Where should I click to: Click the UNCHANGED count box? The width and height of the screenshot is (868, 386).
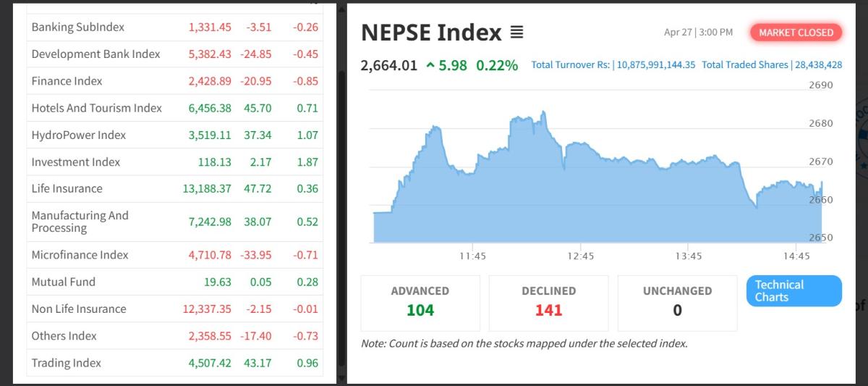click(x=677, y=302)
